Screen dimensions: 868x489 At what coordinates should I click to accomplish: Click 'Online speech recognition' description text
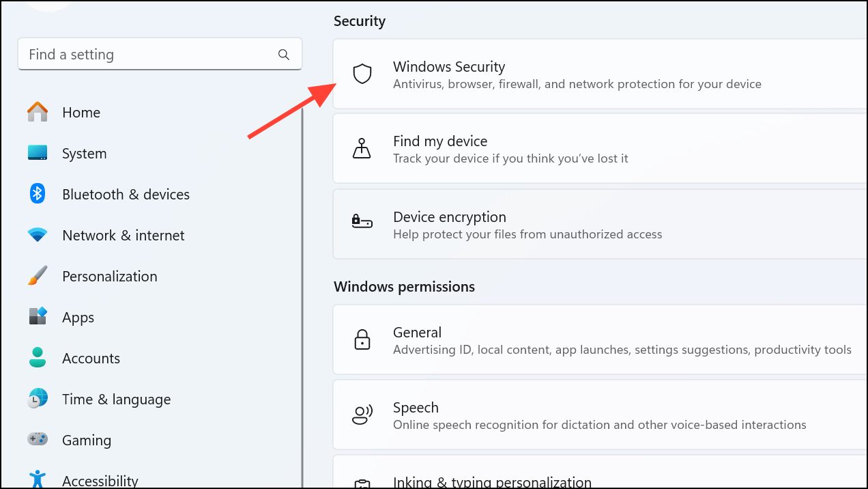(x=600, y=425)
